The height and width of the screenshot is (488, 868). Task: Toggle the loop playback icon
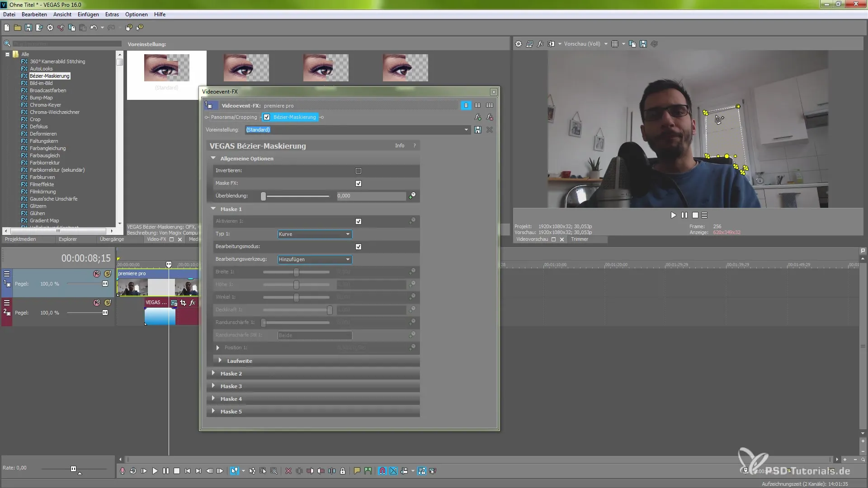tap(133, 471)
